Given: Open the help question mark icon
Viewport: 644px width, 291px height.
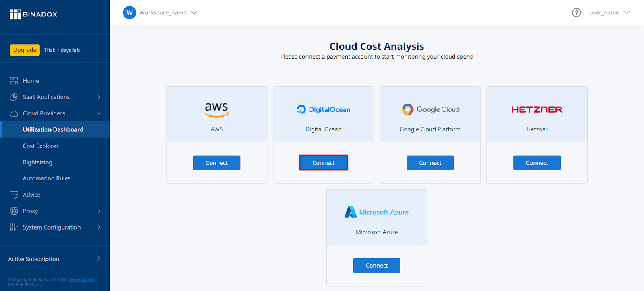Looking at the screenshot, I should [x=576, y=13].
